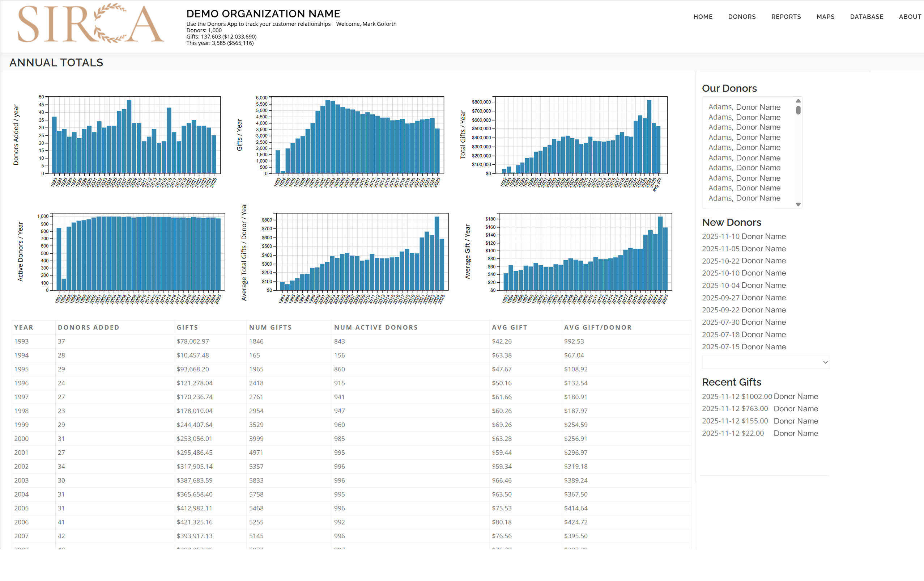Navigate to MAPS page
This screenshot has height=581, width=924.
click(x=825, y=17)
